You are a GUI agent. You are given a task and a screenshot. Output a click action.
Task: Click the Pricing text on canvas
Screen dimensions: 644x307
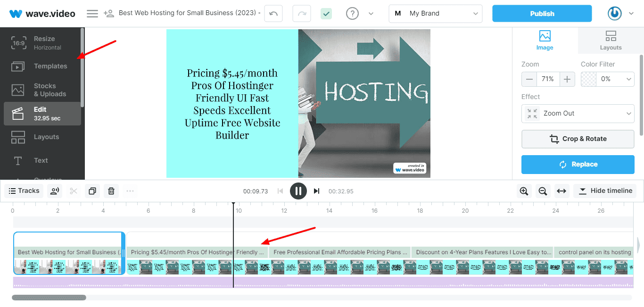click(x=232, y=104)
